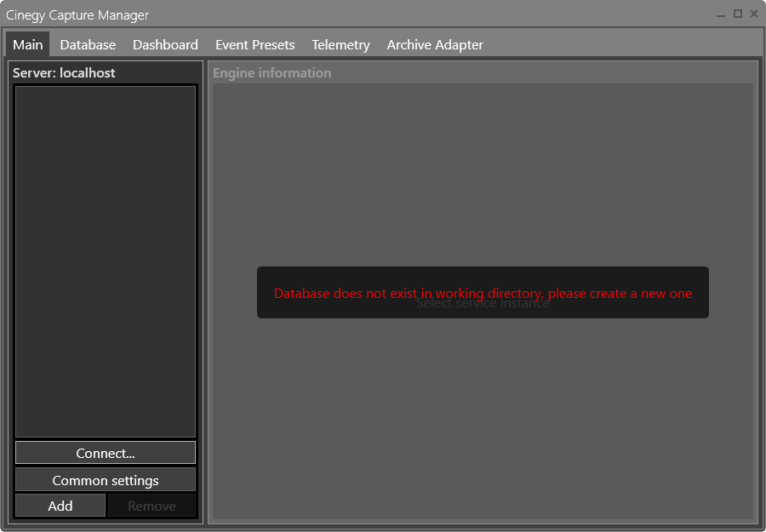Open the Dashboard tab
Image resolution: width=766 pixels, height=532 pixels.
(165, 44)
